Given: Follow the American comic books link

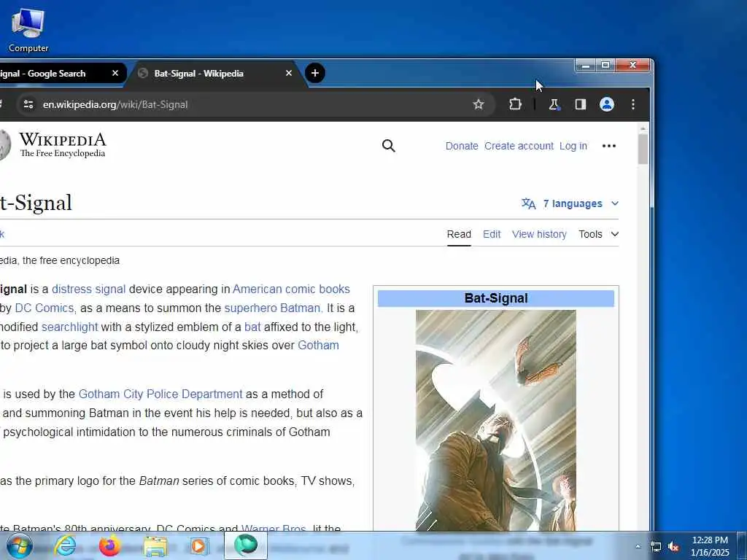Looking at the screenshot, I should pos(291,289).
